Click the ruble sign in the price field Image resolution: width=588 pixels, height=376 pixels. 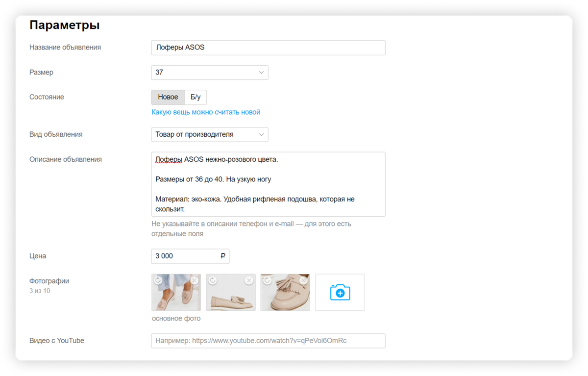223,256
